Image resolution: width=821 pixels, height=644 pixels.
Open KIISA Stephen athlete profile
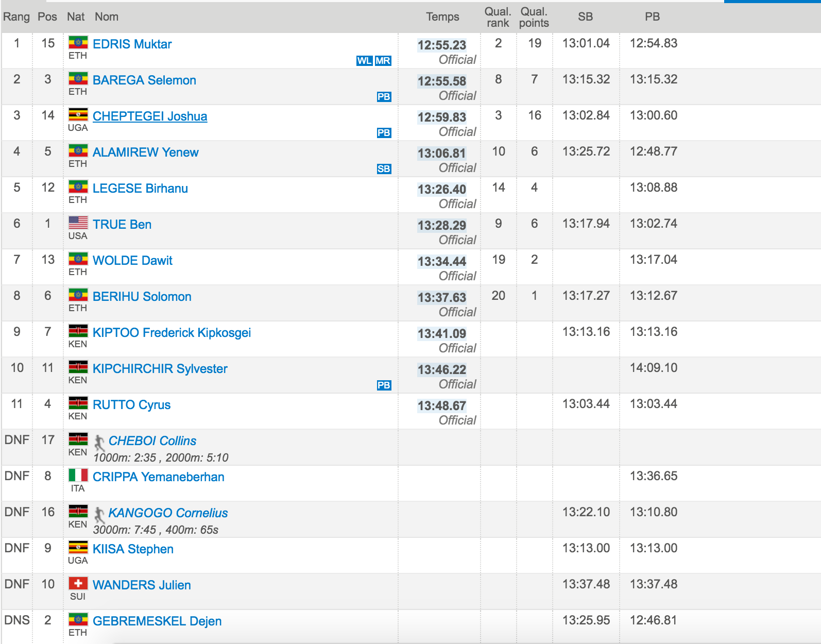point(133,549)
